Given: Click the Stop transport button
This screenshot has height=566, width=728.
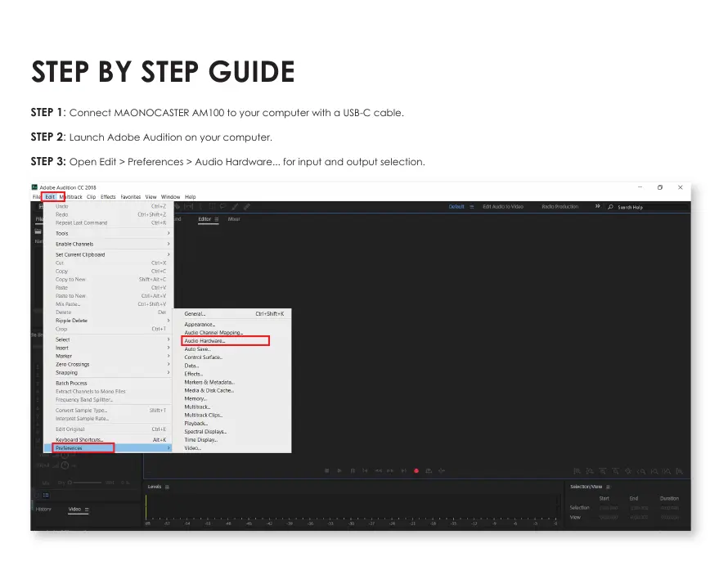Looking at the screenshot, I should click(x=327, y=471).
